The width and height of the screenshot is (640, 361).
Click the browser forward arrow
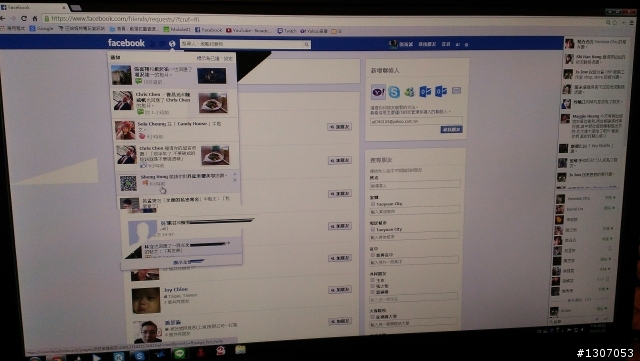[13, 18]
